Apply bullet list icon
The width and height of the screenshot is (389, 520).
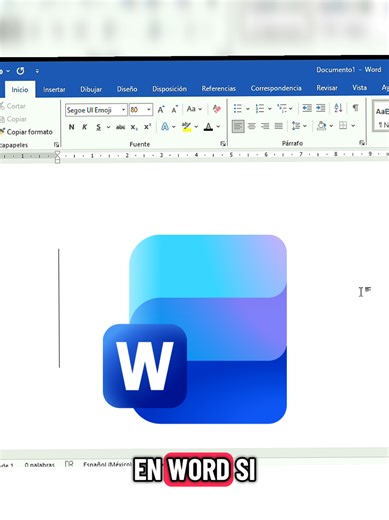pyautogui.click(x=238, y=109)
